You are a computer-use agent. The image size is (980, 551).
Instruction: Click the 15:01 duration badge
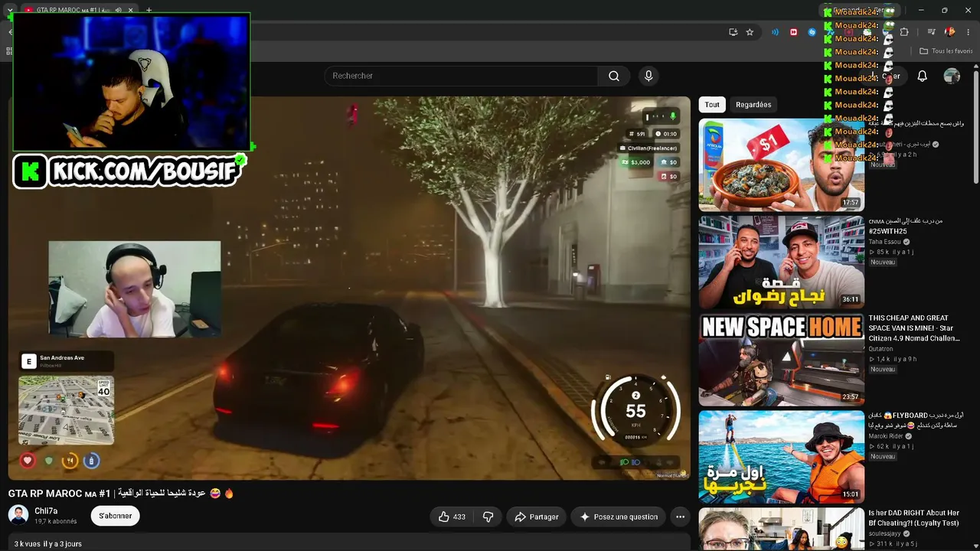pyautogui.click(x=851, y=494)
